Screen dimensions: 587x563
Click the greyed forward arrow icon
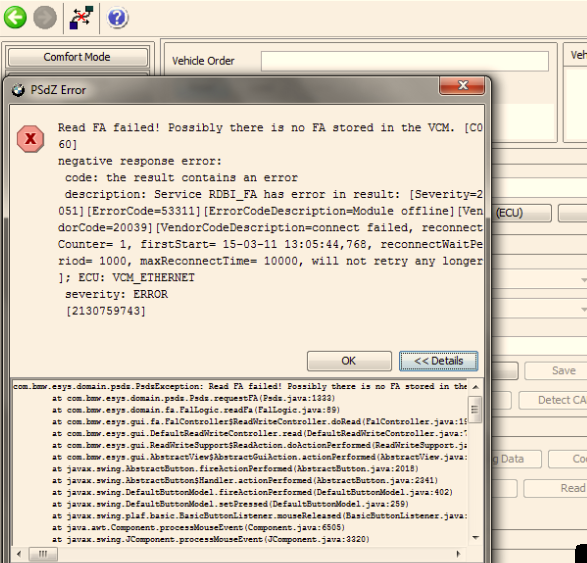tap(45, 17)
